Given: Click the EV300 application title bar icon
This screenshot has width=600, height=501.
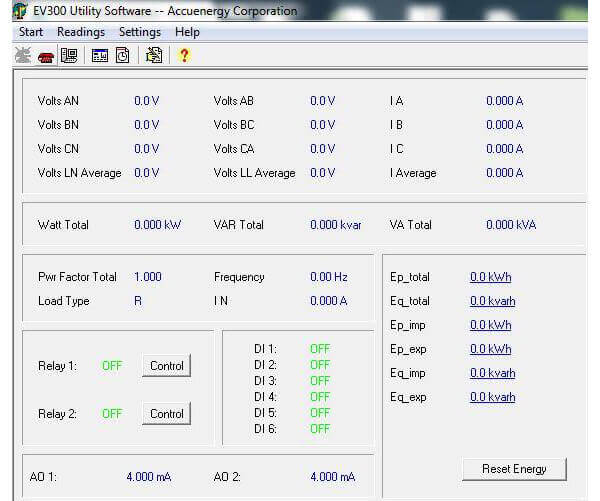Looking at the screenshot, I should pos(19,11).
